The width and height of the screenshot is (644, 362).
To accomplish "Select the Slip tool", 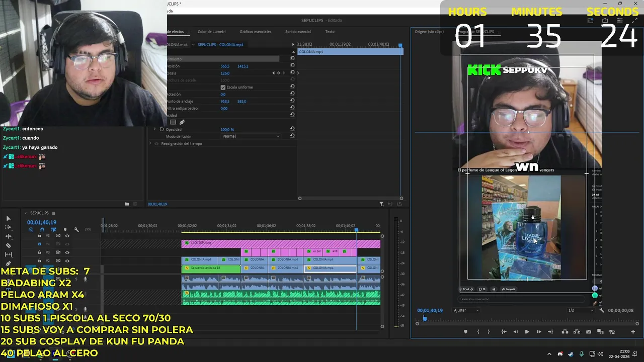I will click(8, 254).
